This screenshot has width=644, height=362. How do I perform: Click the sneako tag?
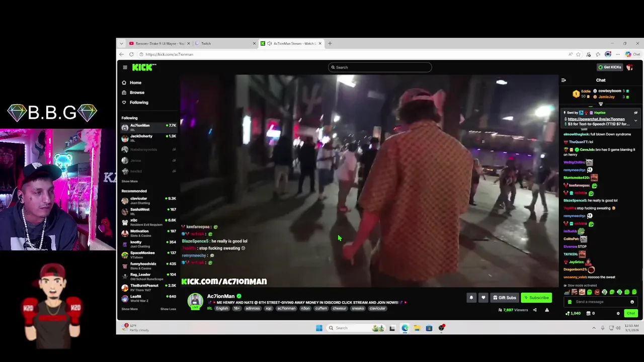358,309
